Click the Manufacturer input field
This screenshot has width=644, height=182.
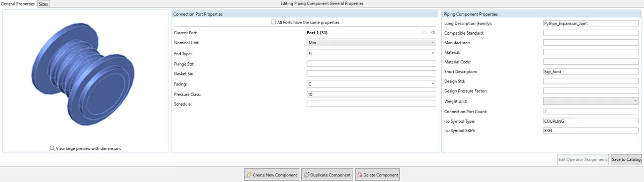pyautogui.click(x=591, y=43)
